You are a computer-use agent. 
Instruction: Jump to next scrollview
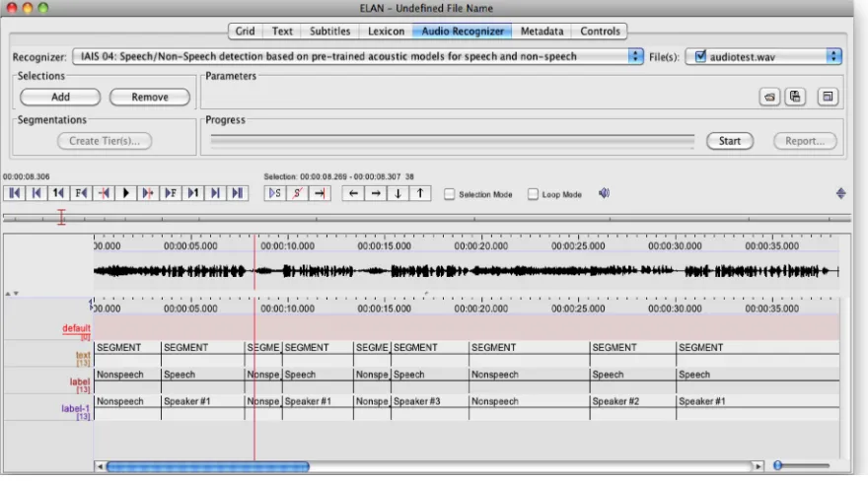(x=215, y=193)
